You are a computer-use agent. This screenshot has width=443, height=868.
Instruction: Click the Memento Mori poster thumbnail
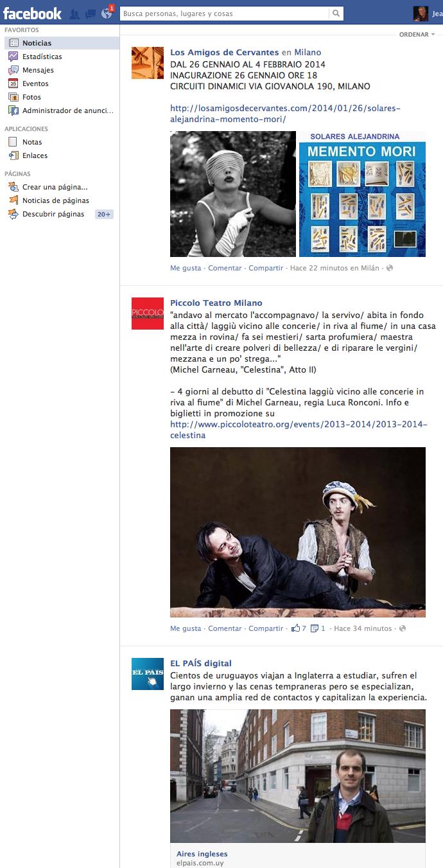[362, 194]
